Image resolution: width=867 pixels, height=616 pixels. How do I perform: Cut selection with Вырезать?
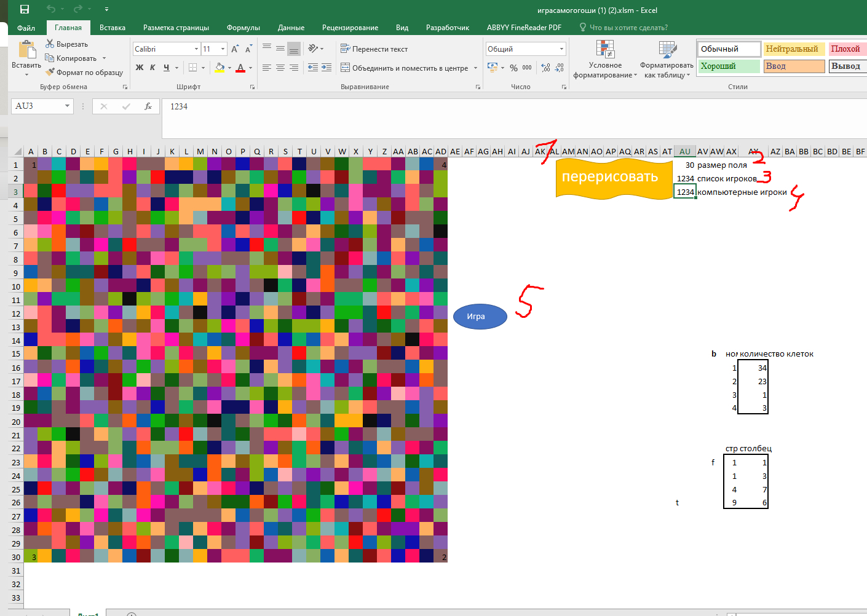point(67,44)
